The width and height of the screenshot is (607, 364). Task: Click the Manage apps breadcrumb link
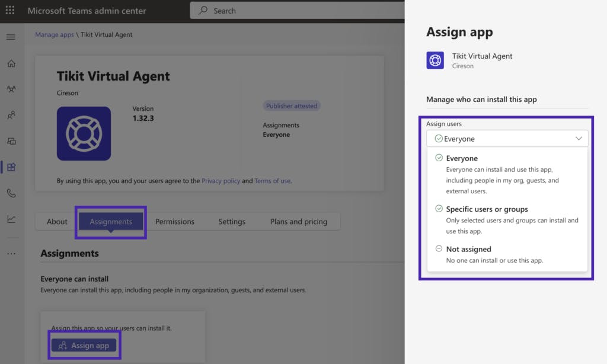(x=55, y=35)
